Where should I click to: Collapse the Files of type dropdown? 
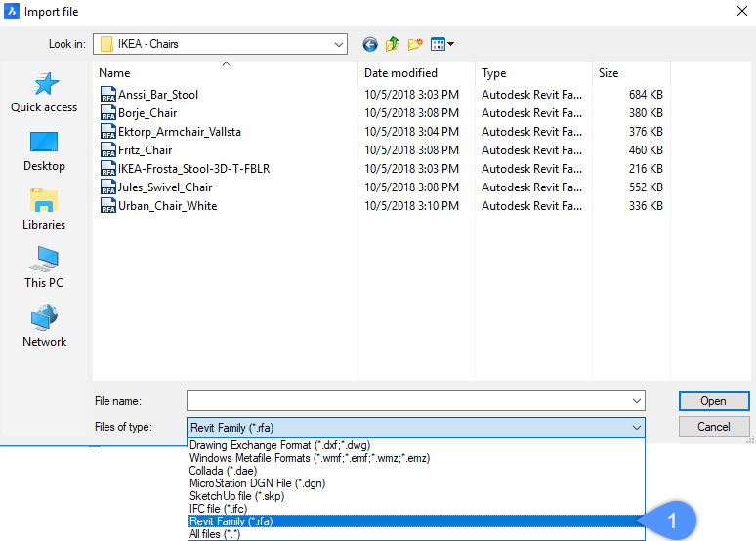pyautogui.click(x=637, y=427)
